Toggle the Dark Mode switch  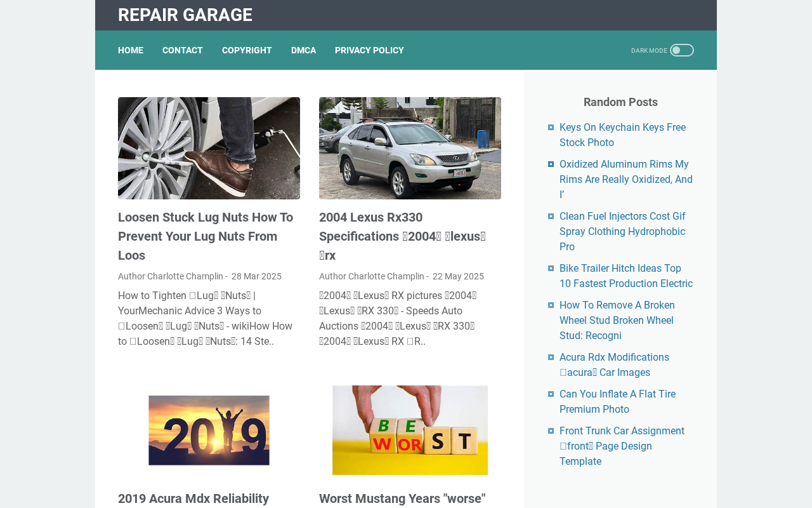pos(682,50)
